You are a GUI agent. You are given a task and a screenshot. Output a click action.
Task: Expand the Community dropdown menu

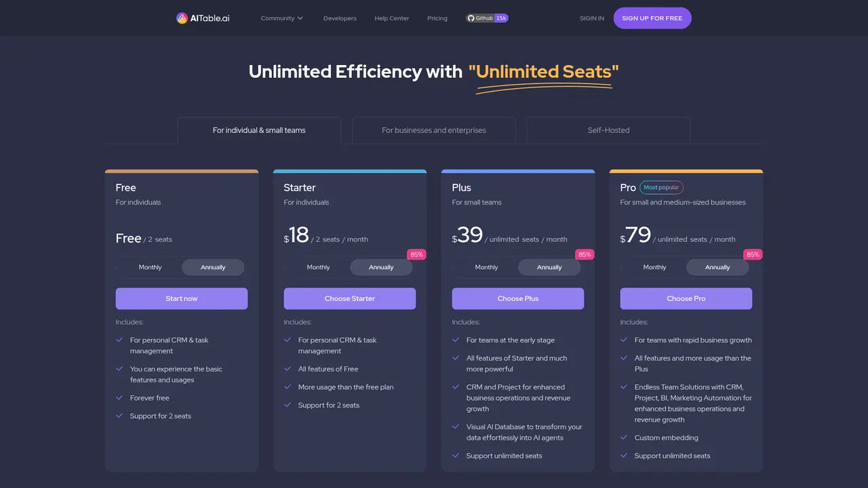(282, 18)
